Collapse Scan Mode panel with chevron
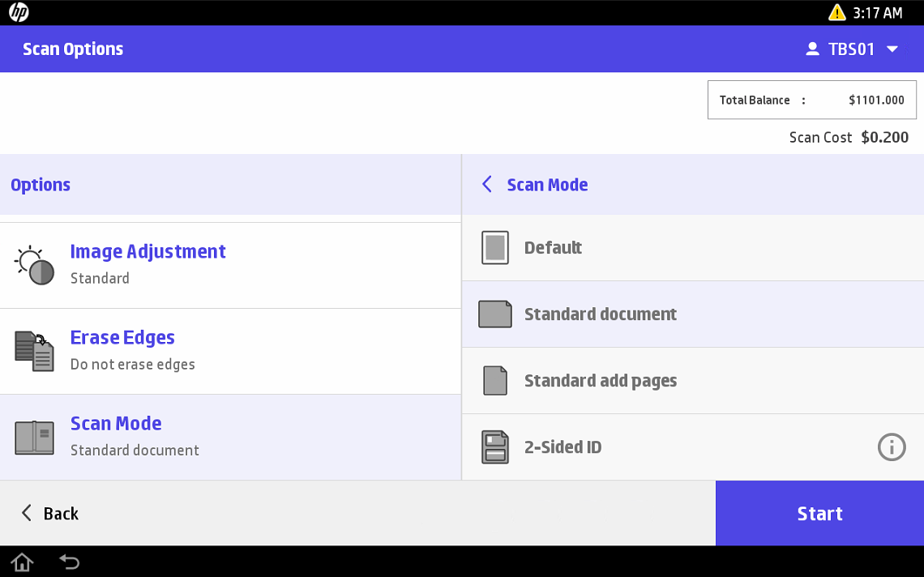 pyautogui.click(x=487, y=185)
